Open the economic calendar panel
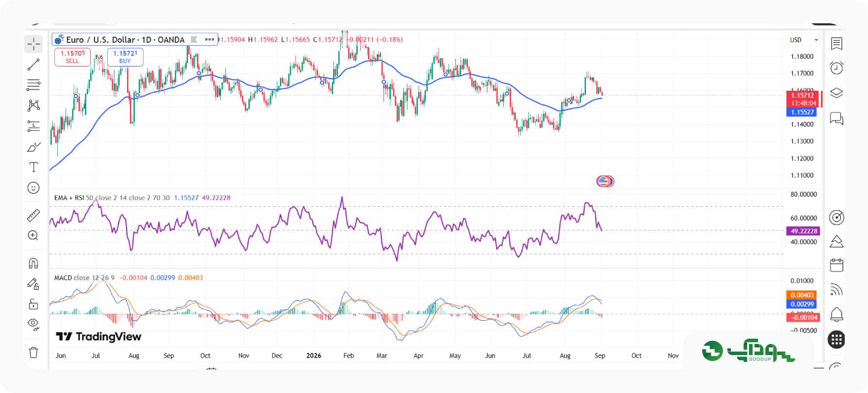Image resolution: width=868 pixels, height=393 pixels. 836,265
